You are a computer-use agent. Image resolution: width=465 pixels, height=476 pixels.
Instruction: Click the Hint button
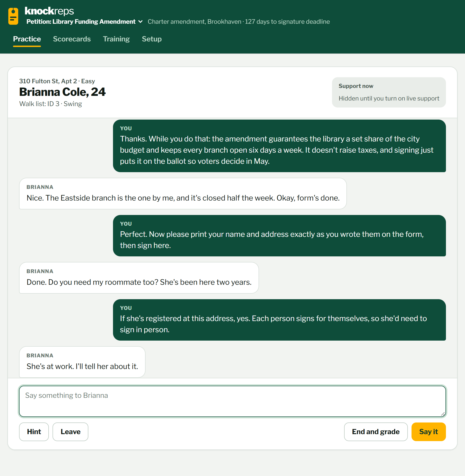(x=34, y=432)
